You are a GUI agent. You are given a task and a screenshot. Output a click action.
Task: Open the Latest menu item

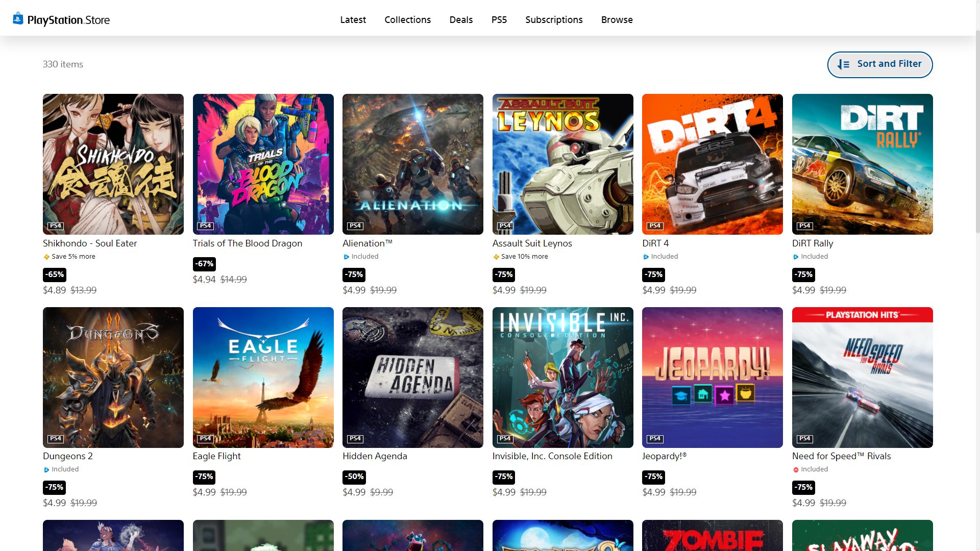point(353,19)
